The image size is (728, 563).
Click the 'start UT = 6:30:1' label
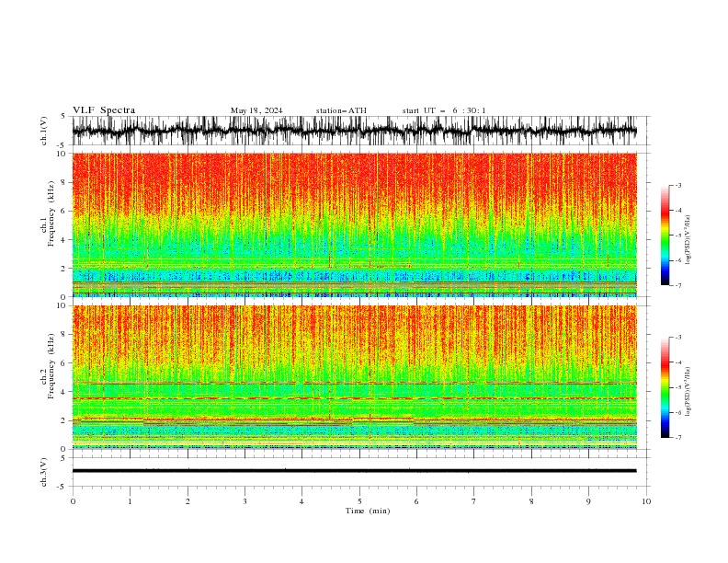click(x=444, y=110)
